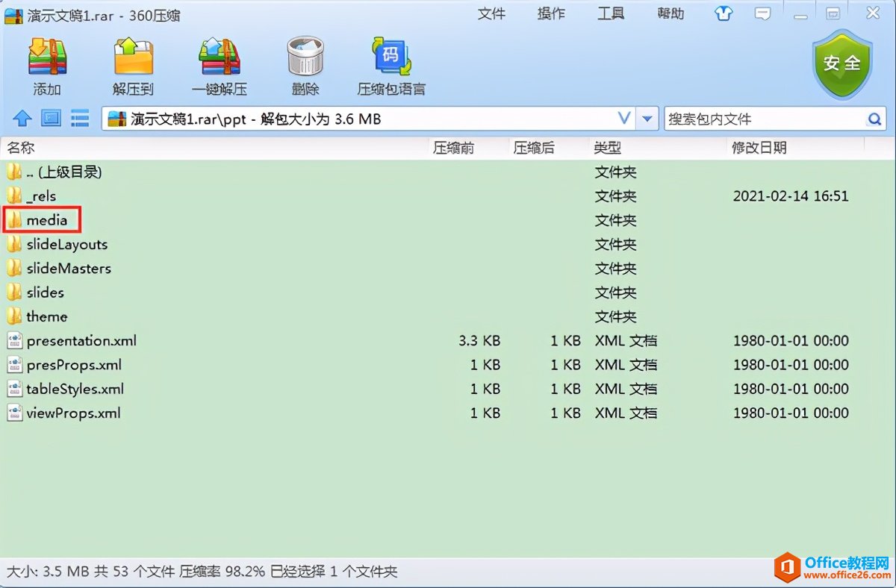Open the skin shirt icon in title bar

[x=723, y=13]
